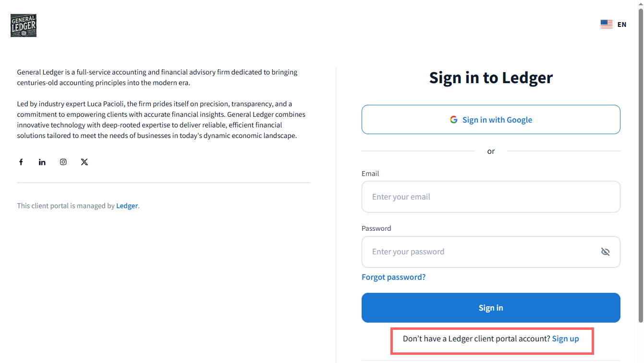Image resolution: width=644 pixels, height=363 pixels.
Task: Toggle password visibility eye icon
Action: tap(605, 251)
